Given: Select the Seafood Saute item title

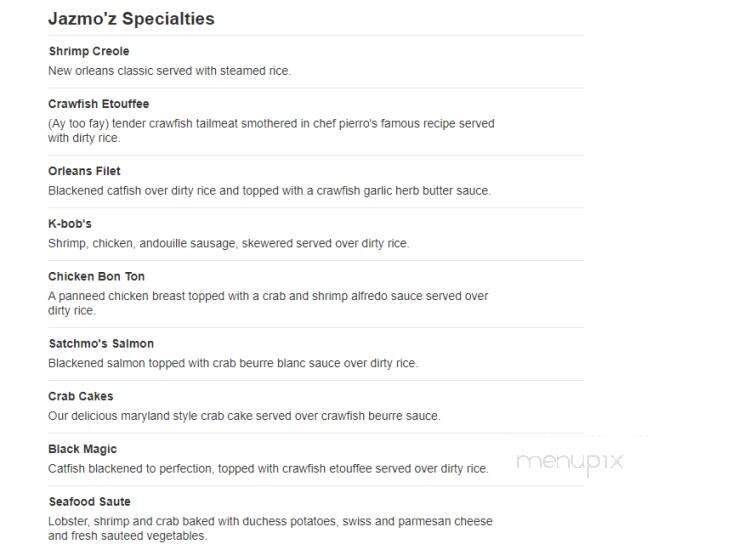Looking at the screenshot, I should 89,501.
